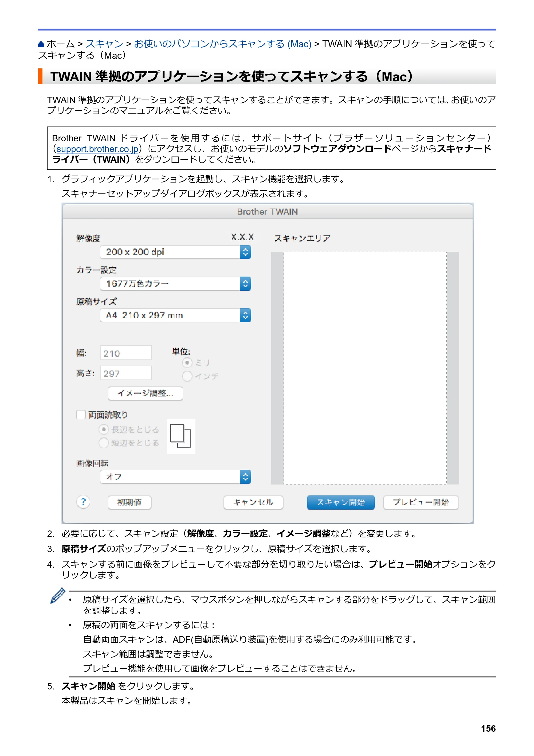Click the page number 156
The image size is (534, 756).
point(488,728)
